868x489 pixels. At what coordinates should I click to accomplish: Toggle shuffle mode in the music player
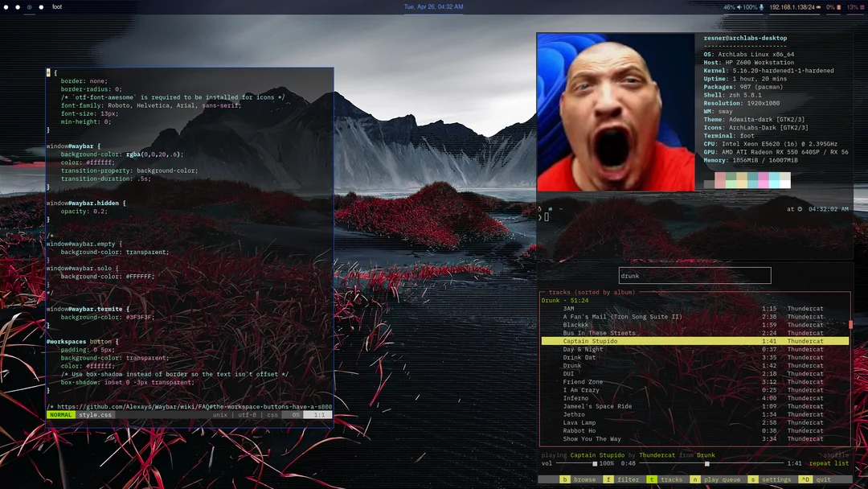click(836, 455)
